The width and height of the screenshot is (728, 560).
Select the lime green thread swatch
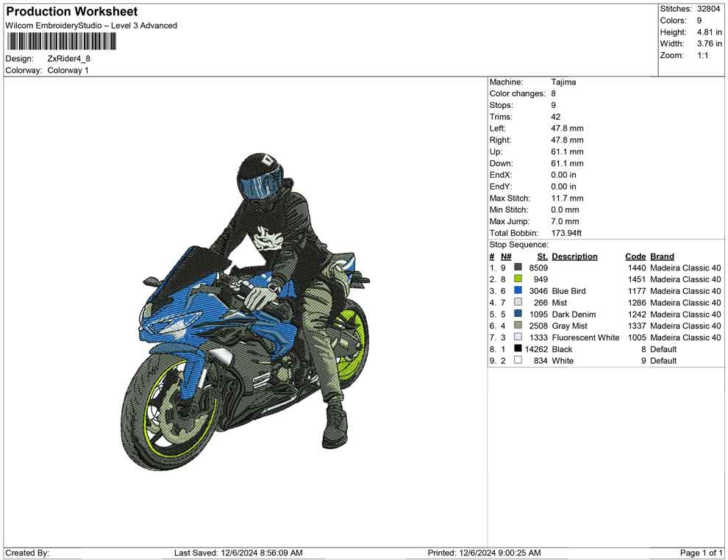click(518, 279)
